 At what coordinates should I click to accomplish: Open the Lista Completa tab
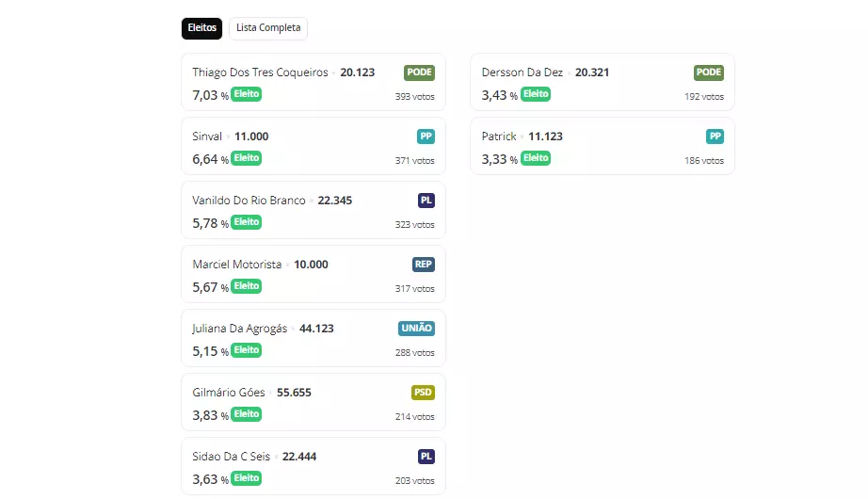coord(268,28)
